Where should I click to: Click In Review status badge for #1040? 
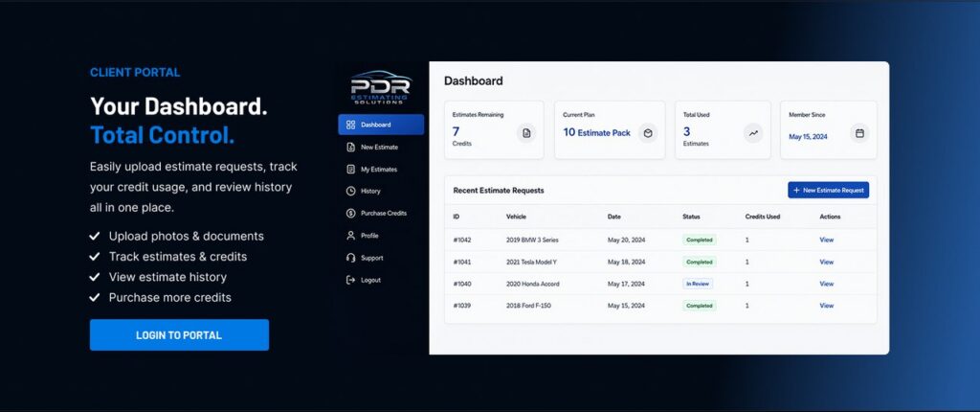click(x=698, y=284)
